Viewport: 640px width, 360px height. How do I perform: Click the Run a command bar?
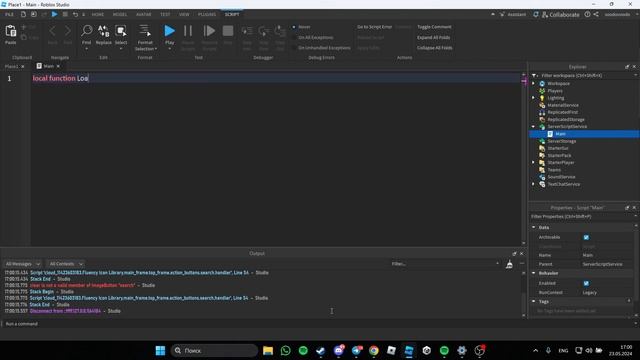tap(318, 324)
